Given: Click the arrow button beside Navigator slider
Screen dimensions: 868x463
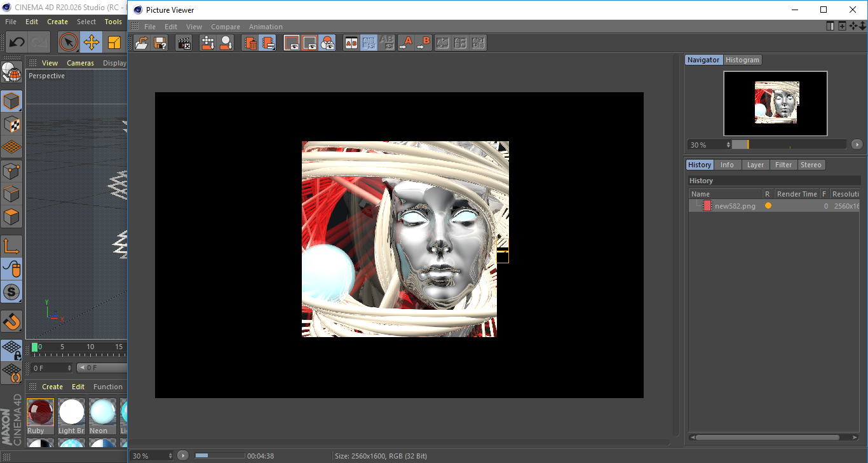Looking at the screenshot, I should [857, 144].
